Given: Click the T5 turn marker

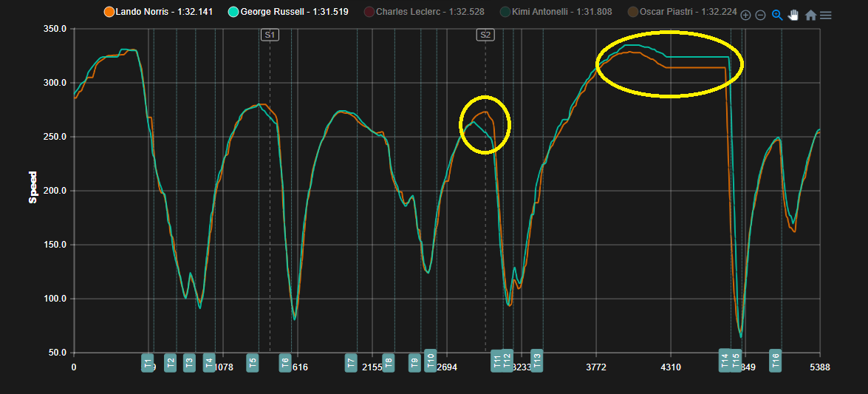Looking at the screenshot, I should (x=253, y=362).
